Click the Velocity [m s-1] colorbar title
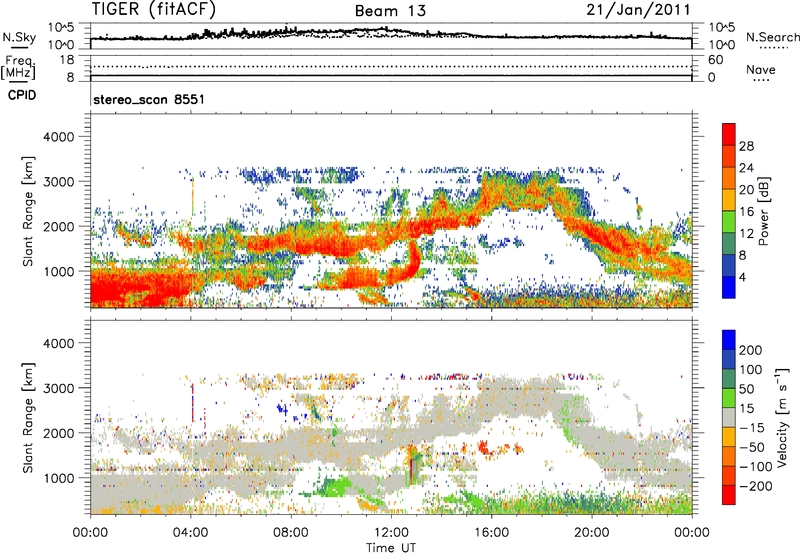Viewport: 800px width, 554px height. tap(782, 417)
